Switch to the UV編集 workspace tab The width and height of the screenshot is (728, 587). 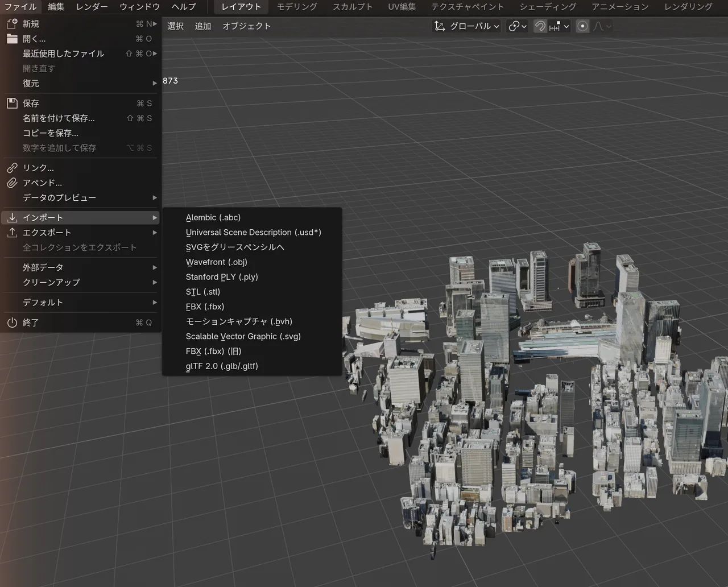coord(402,7)
